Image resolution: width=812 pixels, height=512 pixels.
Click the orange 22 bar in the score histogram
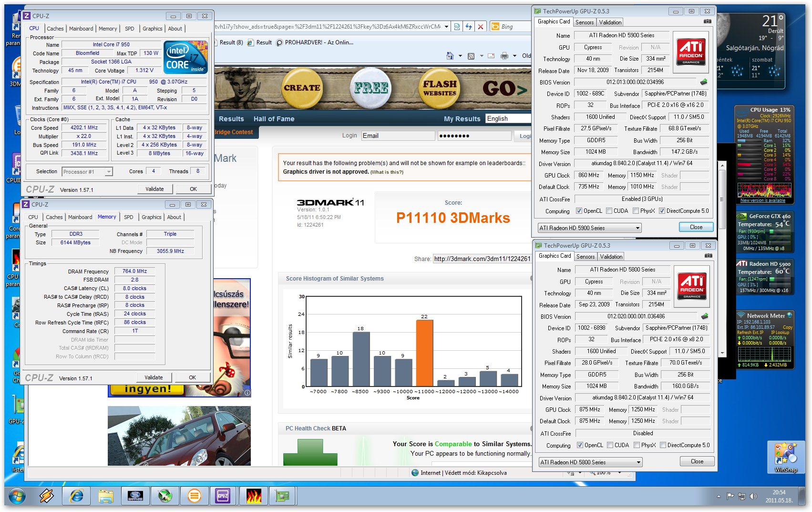(424, 353)
